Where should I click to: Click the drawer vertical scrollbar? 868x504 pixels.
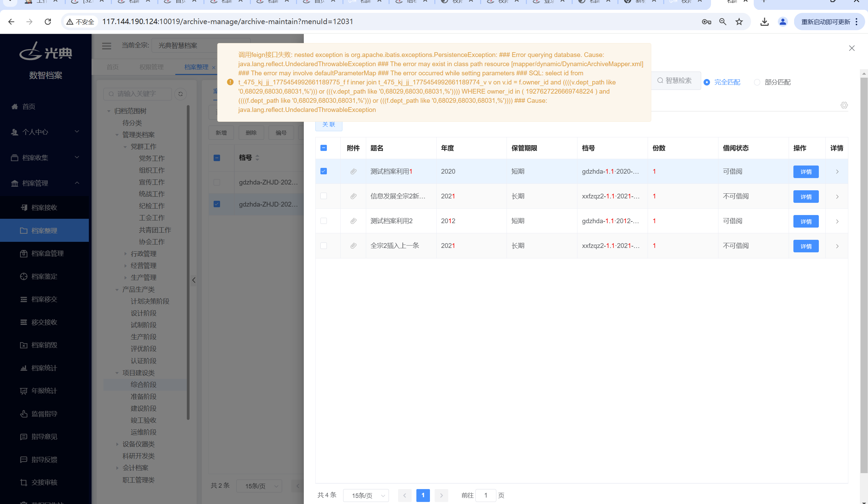coord(864,275)
